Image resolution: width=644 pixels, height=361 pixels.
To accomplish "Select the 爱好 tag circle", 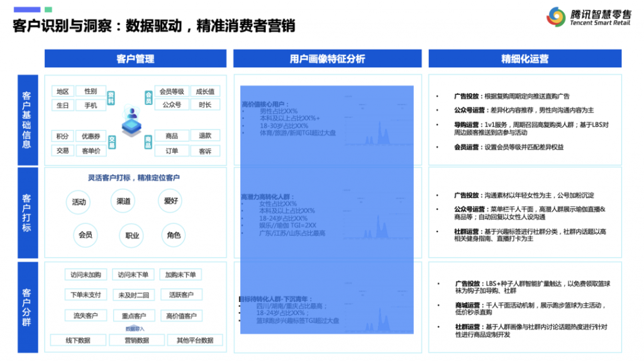I will coord(170,201).
